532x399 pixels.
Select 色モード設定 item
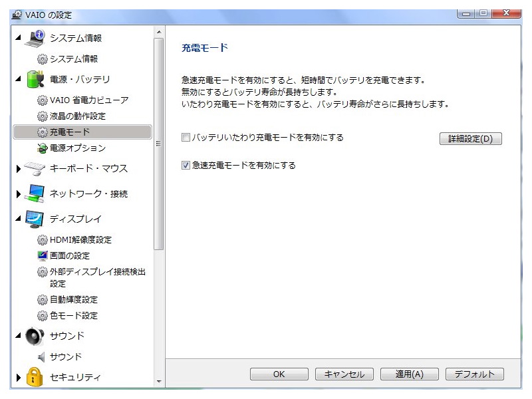point(74,316)
